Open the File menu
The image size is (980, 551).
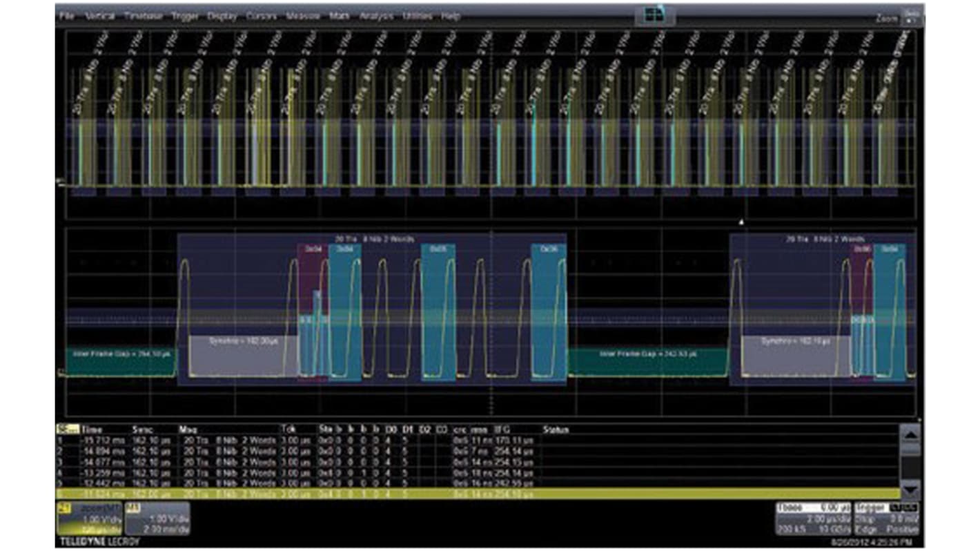(x=67, y=16)
